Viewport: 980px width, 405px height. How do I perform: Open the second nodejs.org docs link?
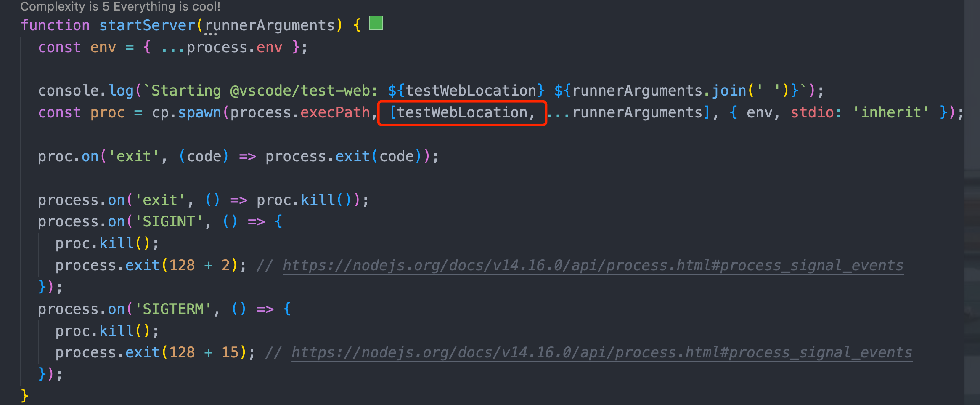[x=602, y=352]
